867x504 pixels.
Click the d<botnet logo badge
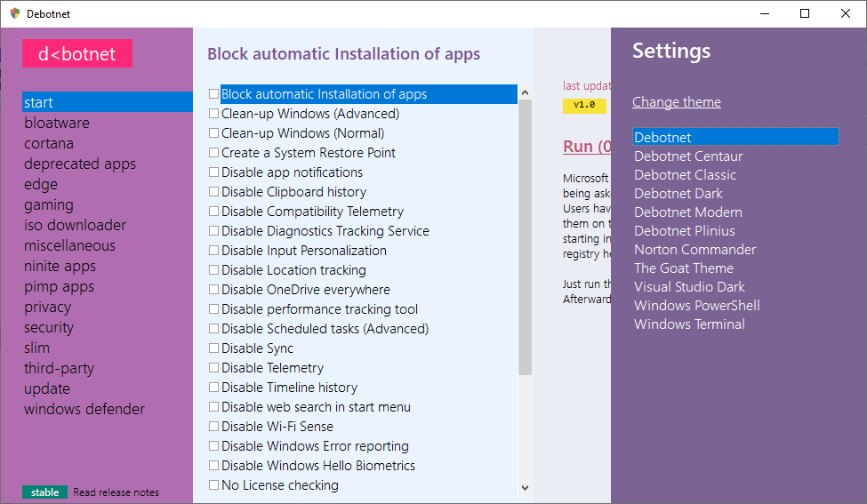click(77, 53)
